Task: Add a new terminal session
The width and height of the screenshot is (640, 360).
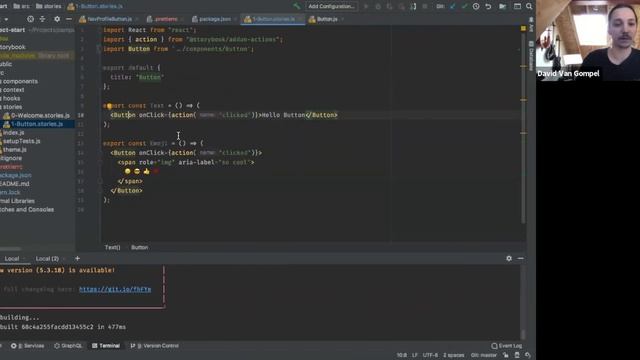Action: click(x=77, y=258)
